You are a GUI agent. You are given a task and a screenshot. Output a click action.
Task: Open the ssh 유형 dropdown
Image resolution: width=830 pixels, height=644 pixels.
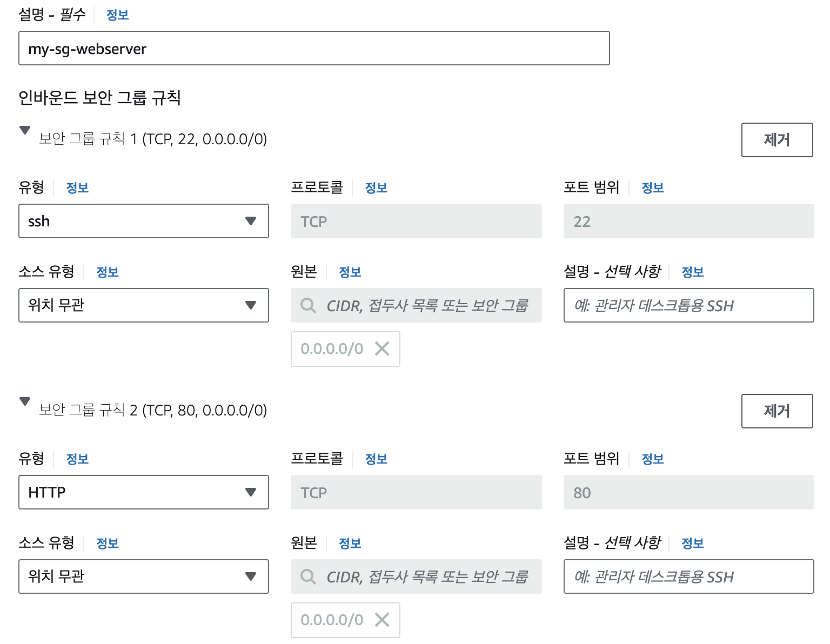144,221
